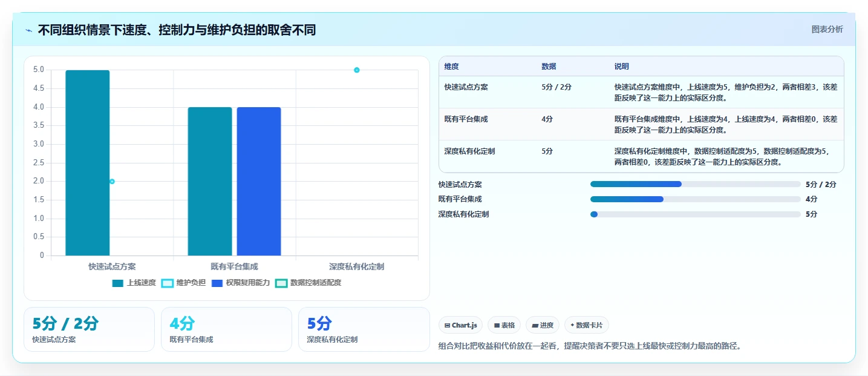Select the 进度 tag
Viewport: 868px width, 376px height.
click(543, 325)
